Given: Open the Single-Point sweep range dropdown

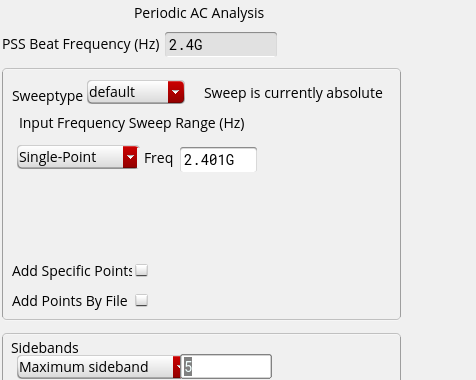Looking at the screenshot, I should pyautogui.click(x=78, y=157).
